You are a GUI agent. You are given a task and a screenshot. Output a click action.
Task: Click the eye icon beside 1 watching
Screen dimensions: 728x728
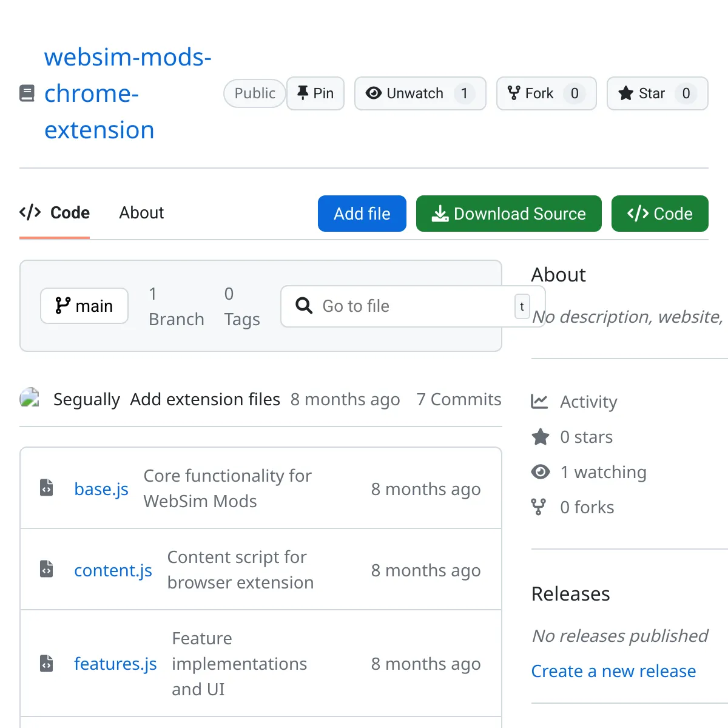(x=540, y=471)
